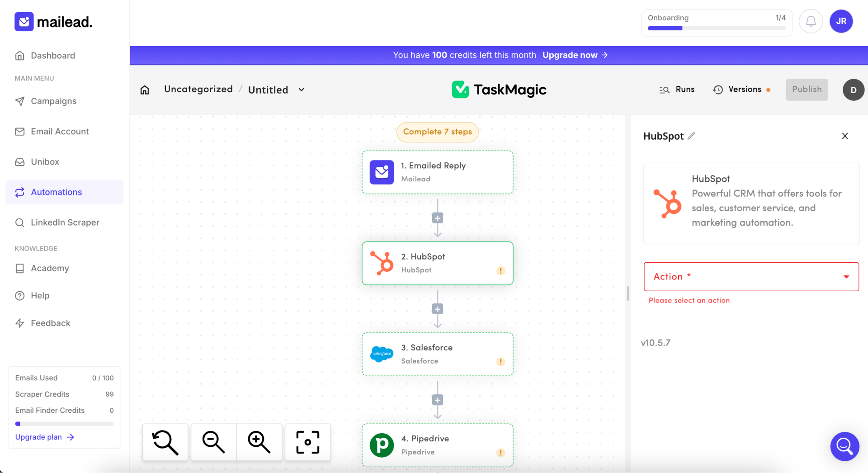Zoom out of the canvas

click(x=213, y=442)
